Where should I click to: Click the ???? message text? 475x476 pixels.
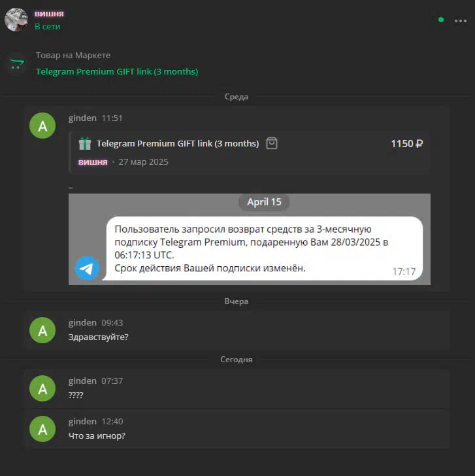click(x=76, y=395)
